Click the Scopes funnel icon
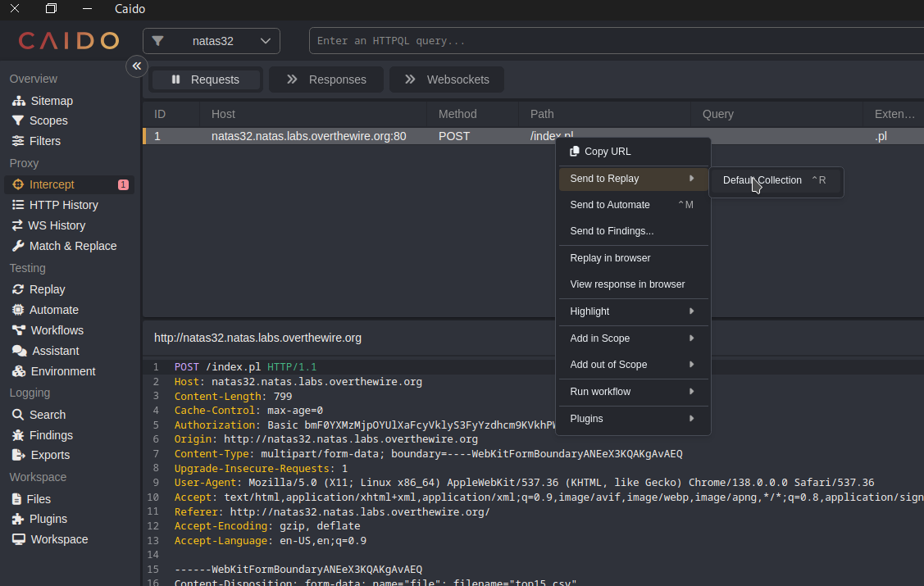This screenshot has width=924, height=586. tap(18, 120)
